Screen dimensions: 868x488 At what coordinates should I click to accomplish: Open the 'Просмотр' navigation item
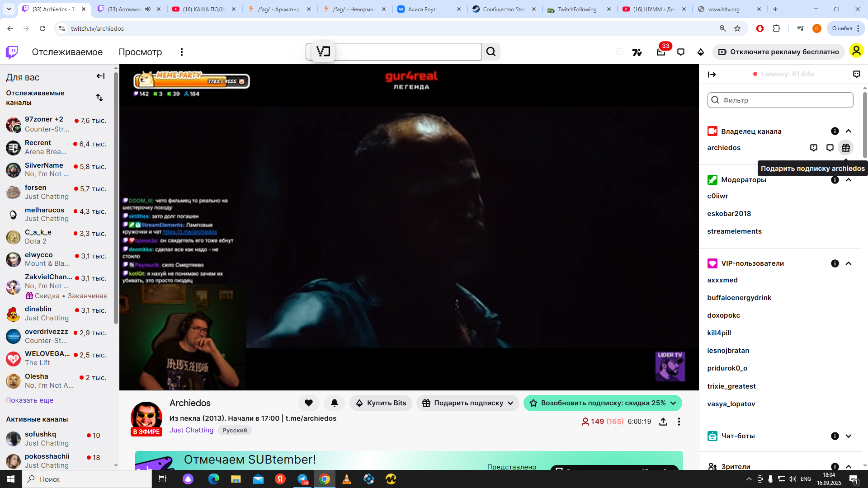[140, 52]
